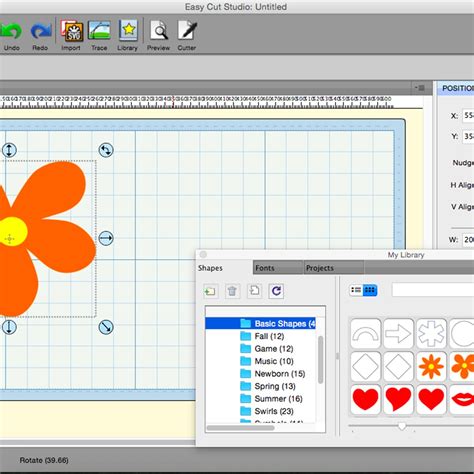Switch to the Shapes tab

[224, 268]
